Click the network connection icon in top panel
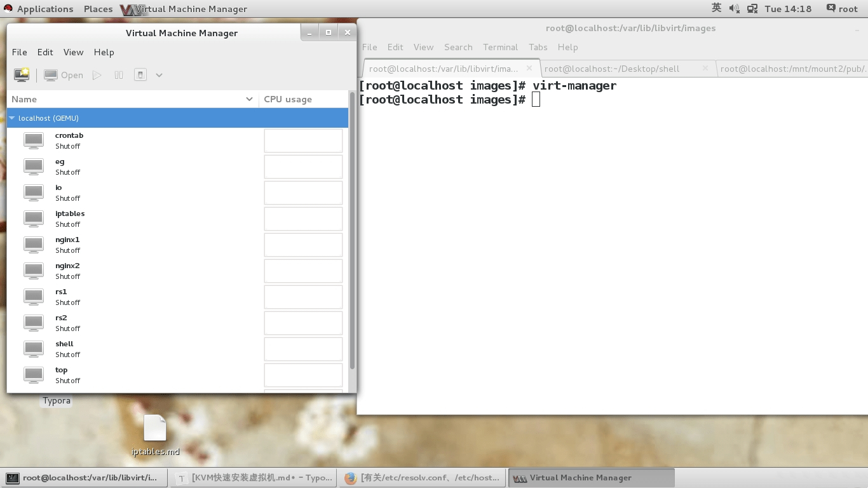This screenshot has width=868, height=488. click(752, 9)
